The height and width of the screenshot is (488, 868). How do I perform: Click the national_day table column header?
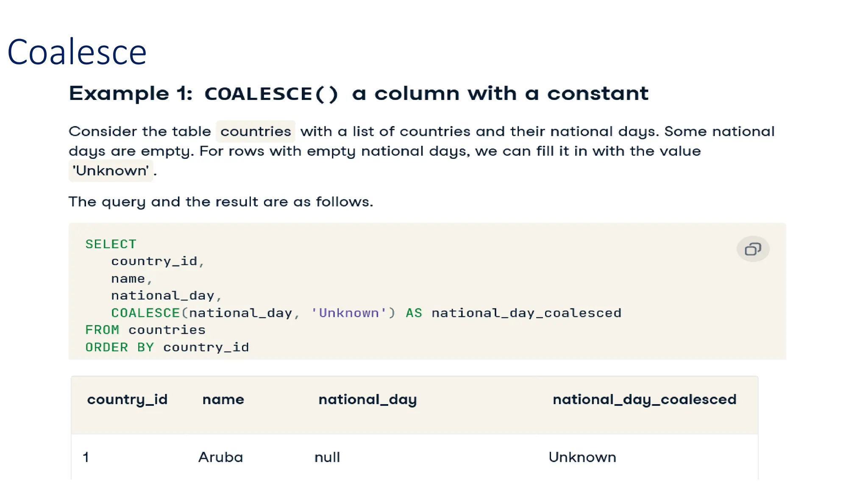(x=367, y=399)
